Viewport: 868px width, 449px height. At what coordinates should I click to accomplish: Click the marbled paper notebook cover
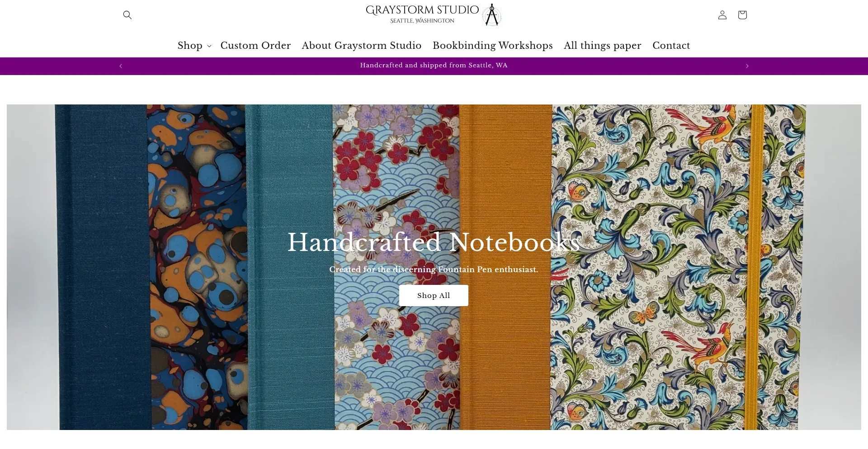pyautogui.click(x=197, y=267)
